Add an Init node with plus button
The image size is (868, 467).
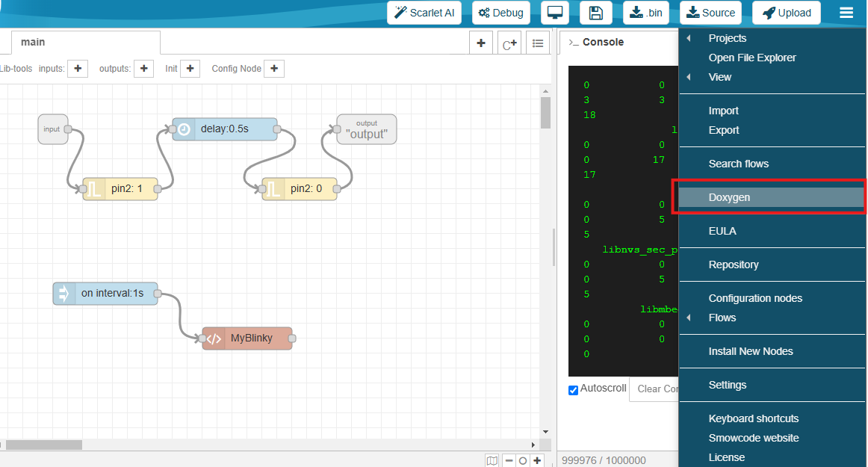tap(190, 69)
